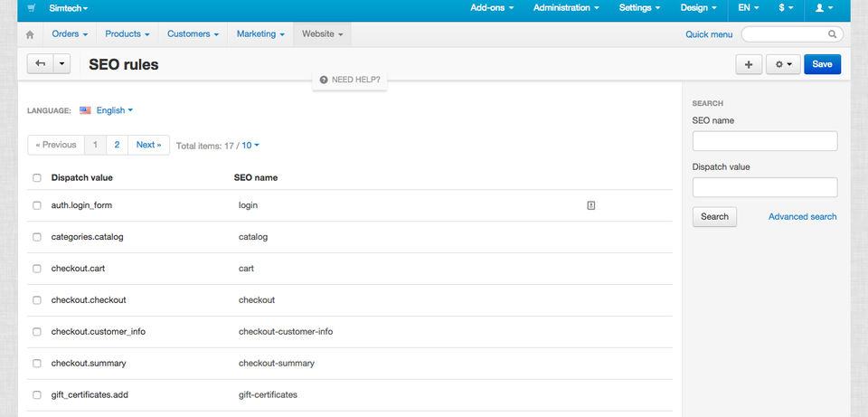868x417 pixels.
Task: Click the auth.login_form dispatch value text
Action: click(82, 205)
